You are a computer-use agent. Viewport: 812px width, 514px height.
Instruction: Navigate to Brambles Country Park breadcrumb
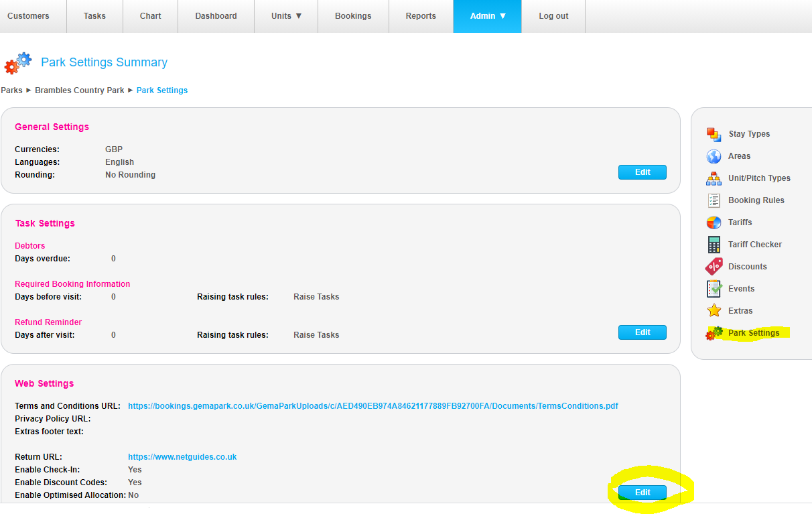(x=79, y=89)
